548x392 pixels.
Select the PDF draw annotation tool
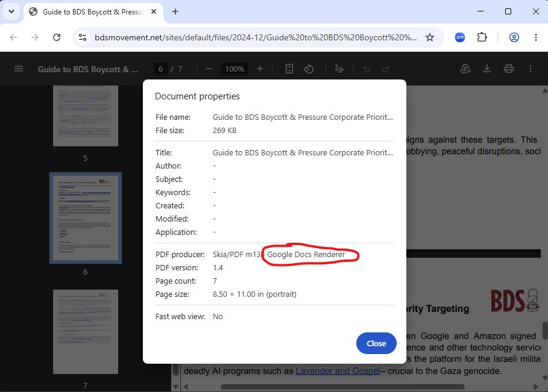pyautogui.click(x=339, y=69)
